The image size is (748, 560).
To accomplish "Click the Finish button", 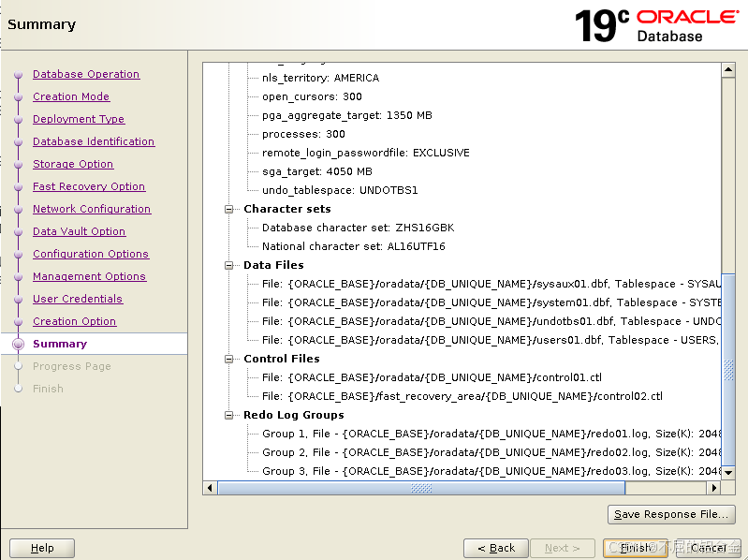I will [636, 548].
